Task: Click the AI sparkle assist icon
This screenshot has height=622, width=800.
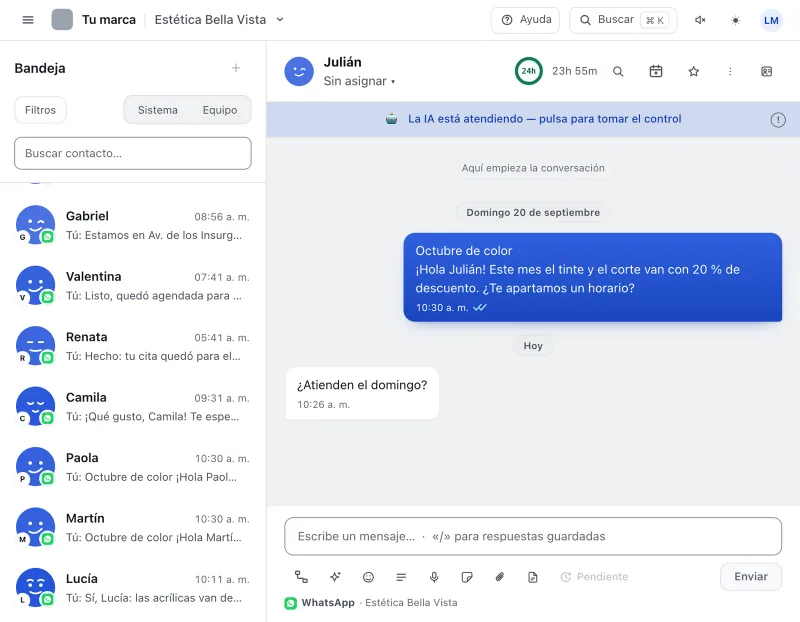Action: (335, 577)
